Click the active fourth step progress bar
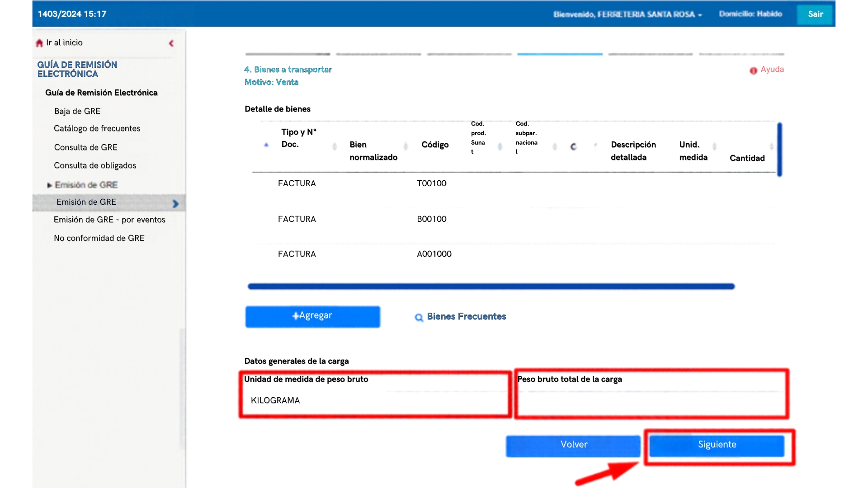868x488 pixels. click(560, 54)
